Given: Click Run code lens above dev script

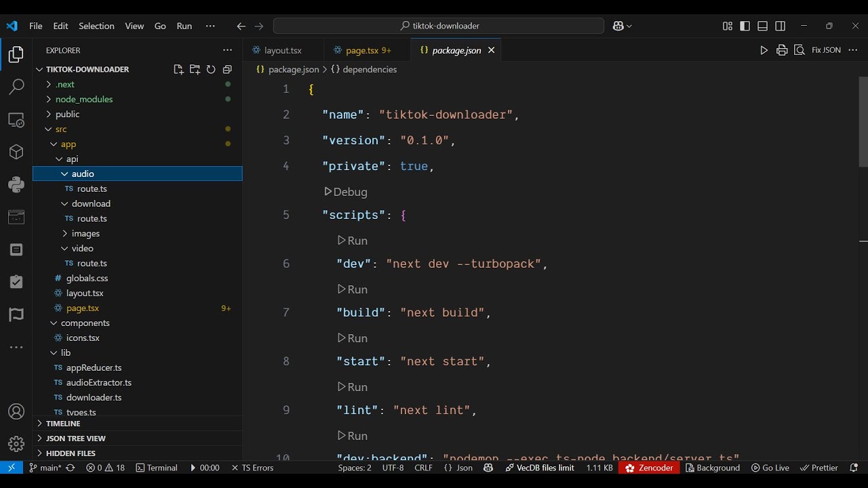Looking at the screenshot, I should 353,241.
